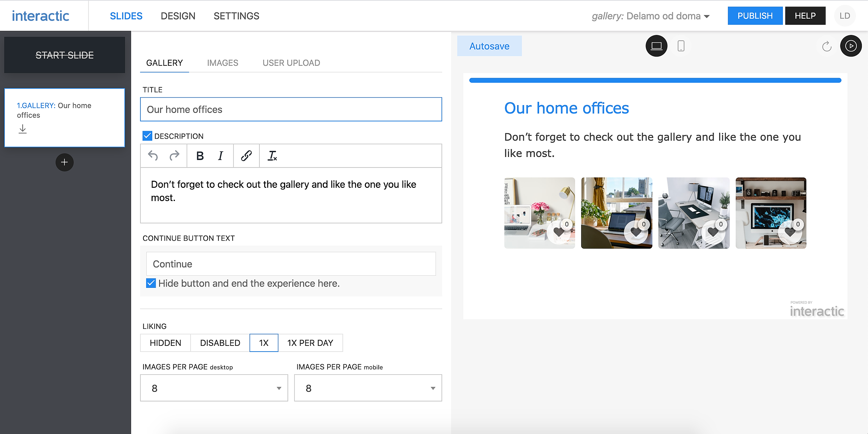Uncheck the Description checkbox
The height and width of the screenshot is (434, 868).
147,136
